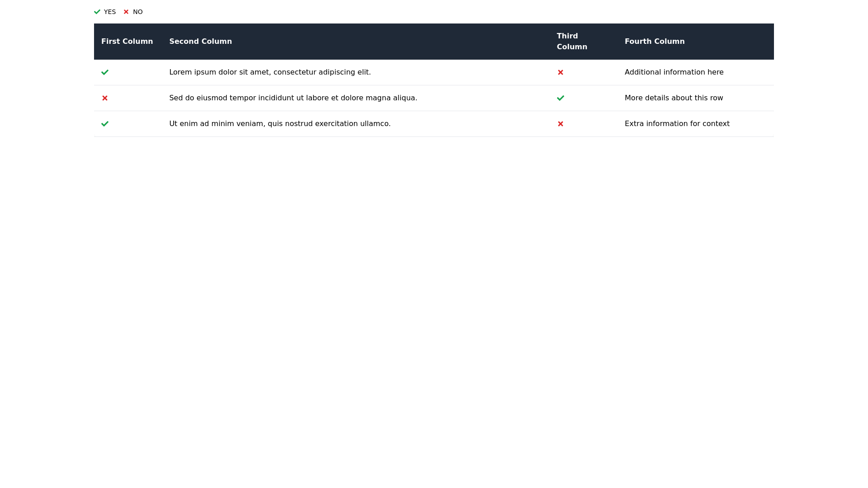Screen dimensions: 868x488
Task: Click the Sed do eiusmod tempor row text
Action: point(293,98)
